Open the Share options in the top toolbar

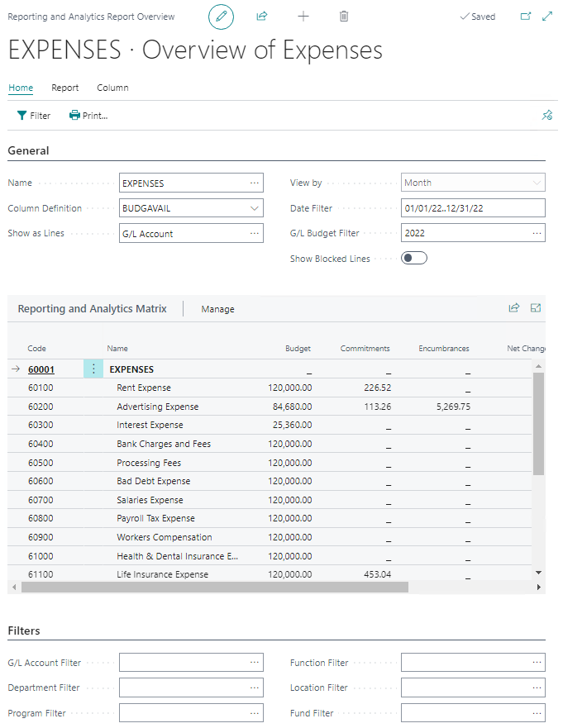point(261,16)
